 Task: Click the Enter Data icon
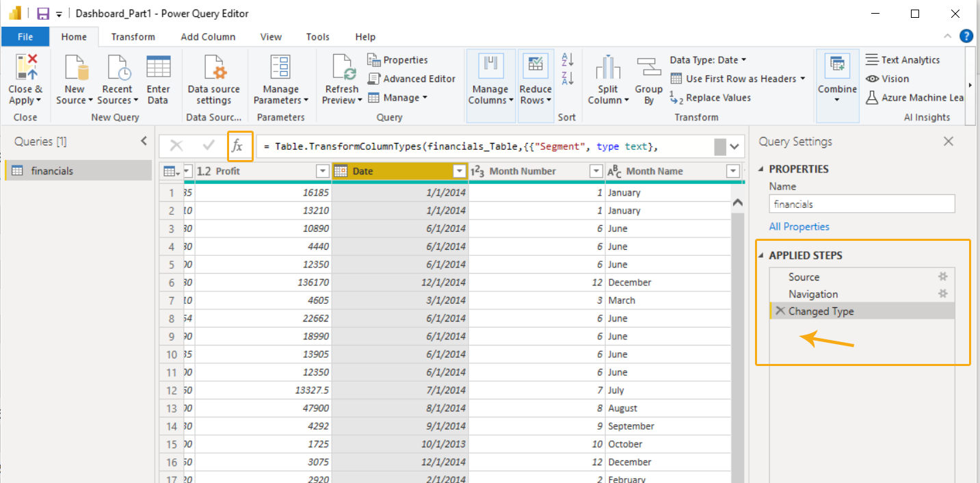[158, 68]
